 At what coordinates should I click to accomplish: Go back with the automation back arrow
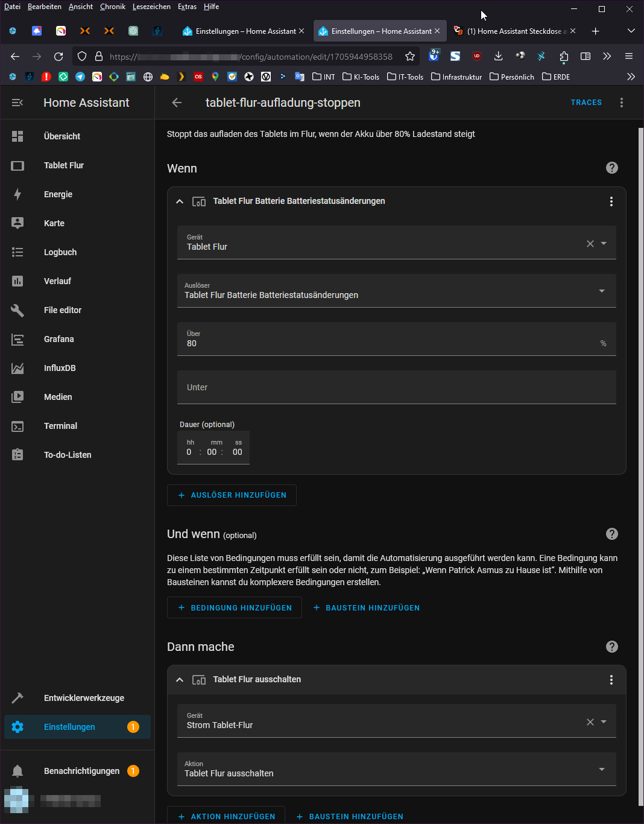coord(177,103)
